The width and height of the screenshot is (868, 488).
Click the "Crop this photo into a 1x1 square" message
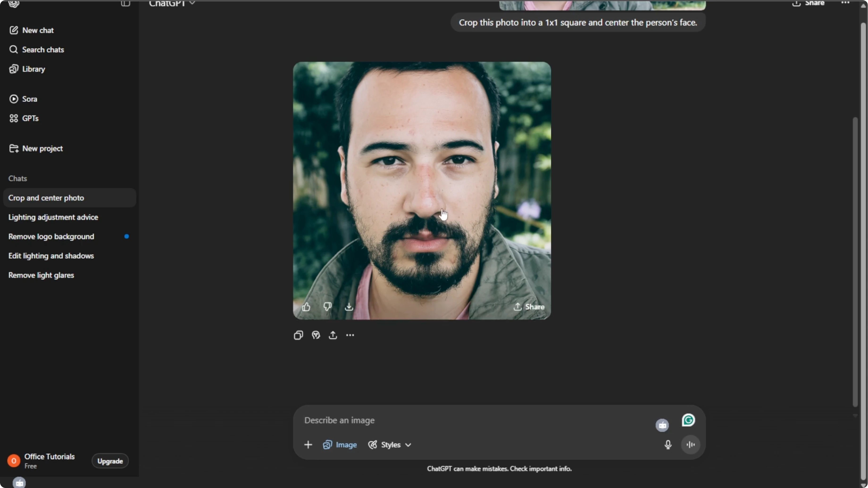pos(578,23)
